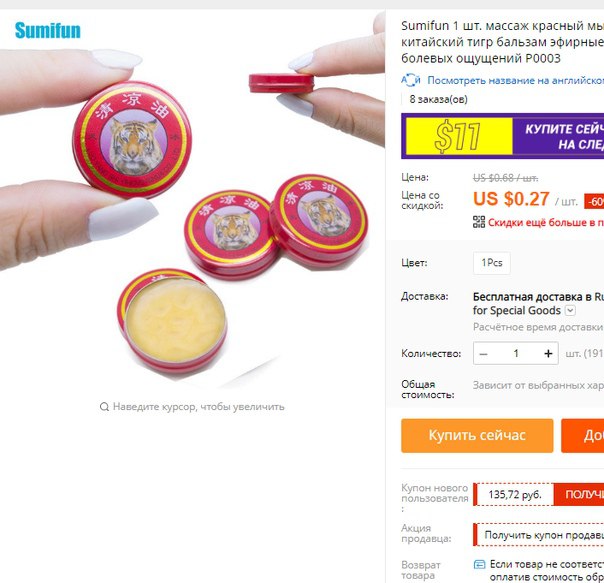Click the $11 promotional banner
Screen dimensions: 604x583
click(x=502, y=136)
